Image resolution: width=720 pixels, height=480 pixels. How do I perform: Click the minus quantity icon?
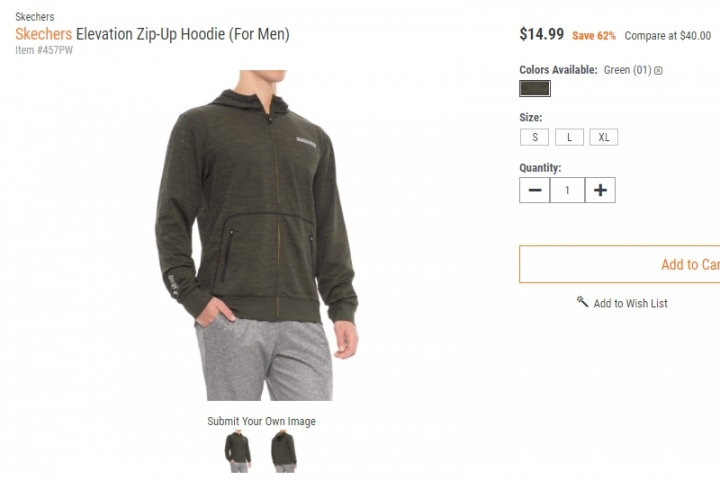click(534, 190)
